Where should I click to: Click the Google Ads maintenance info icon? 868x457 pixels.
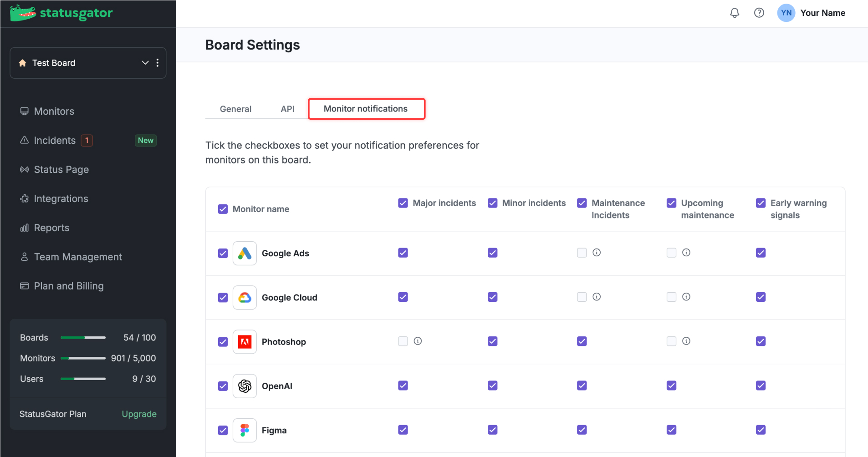(597, 253)
